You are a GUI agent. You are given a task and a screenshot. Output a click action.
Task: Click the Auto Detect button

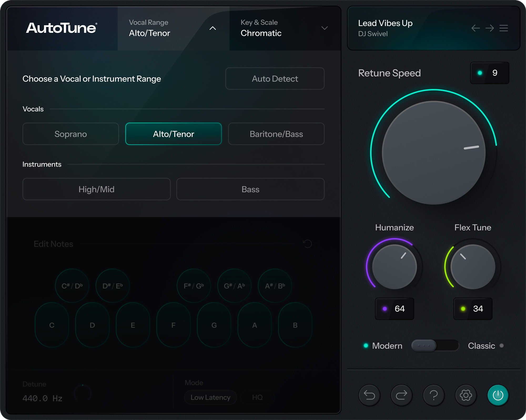pos(275,79)
